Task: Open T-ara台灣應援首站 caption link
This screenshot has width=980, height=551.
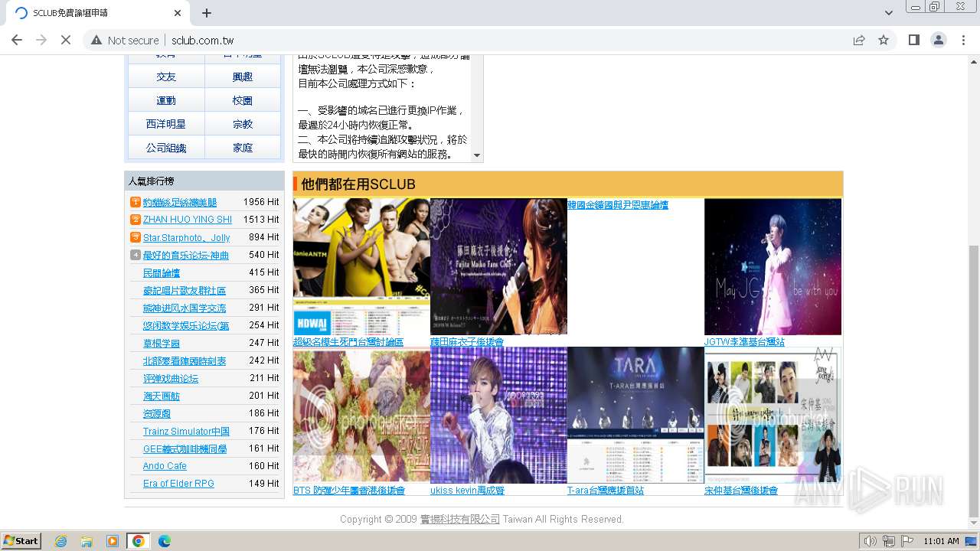Action: coord(606,490)
